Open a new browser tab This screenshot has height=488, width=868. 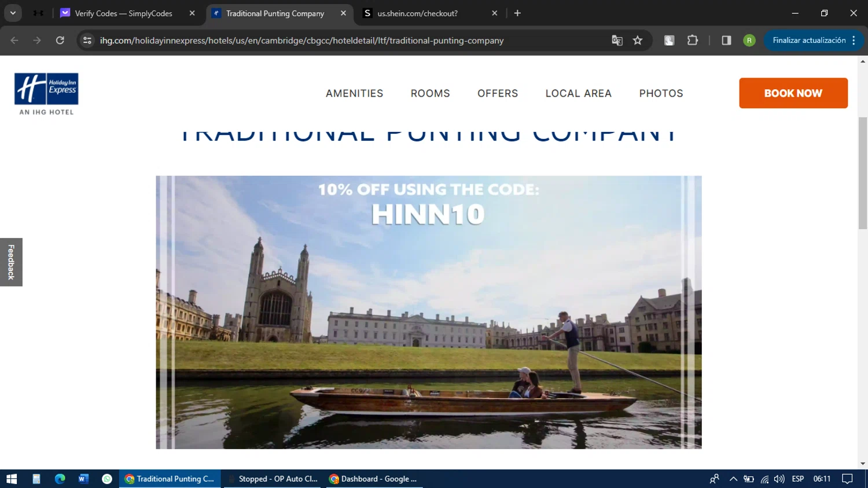pos(517,13)
